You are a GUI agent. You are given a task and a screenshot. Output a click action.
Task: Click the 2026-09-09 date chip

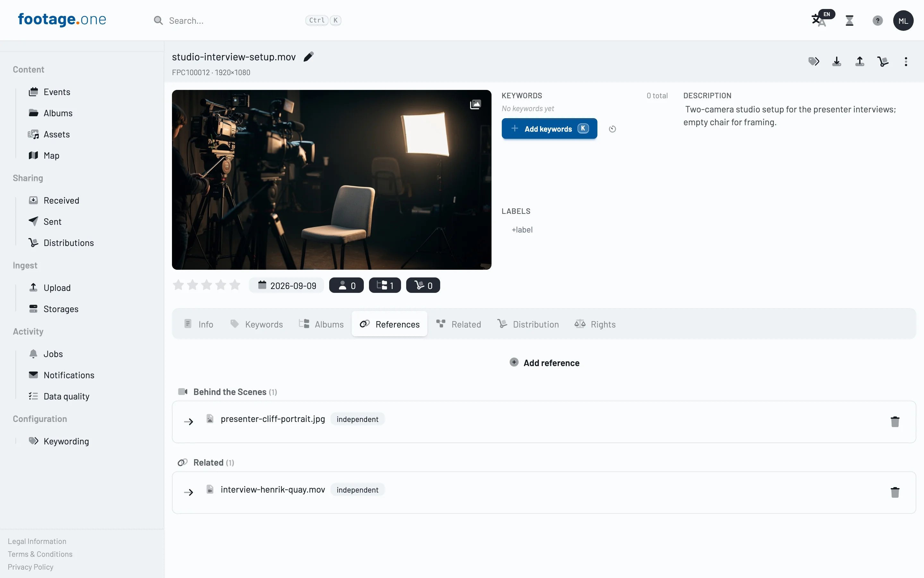click(287, 285)
